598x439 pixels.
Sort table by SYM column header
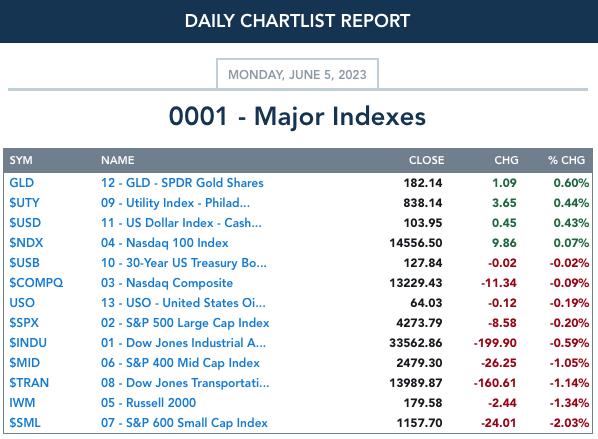point(21,160)
